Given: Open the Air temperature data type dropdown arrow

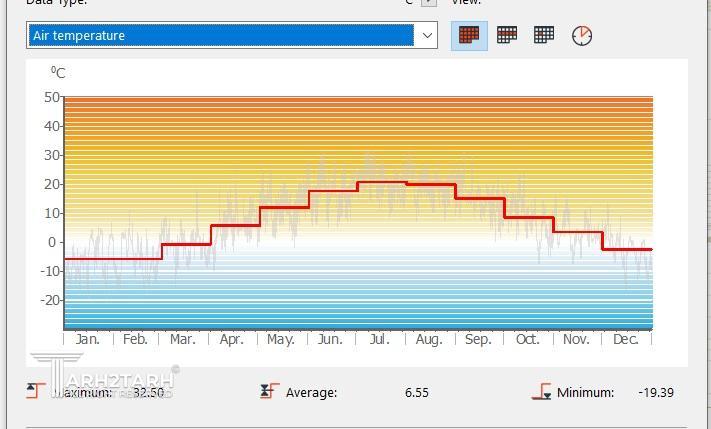Looking at the screenshot, I should (x=427, y=35).
